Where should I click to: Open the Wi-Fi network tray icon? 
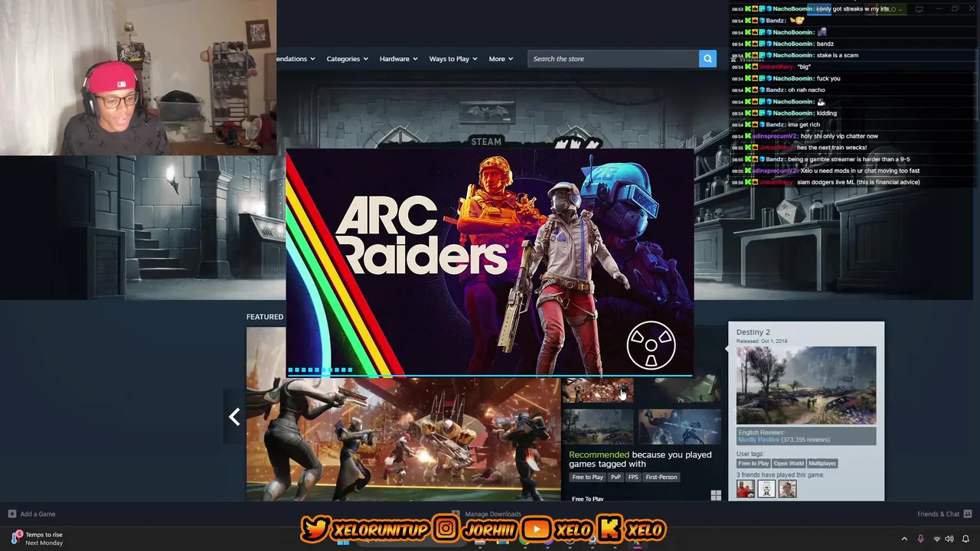click(936, 539)
